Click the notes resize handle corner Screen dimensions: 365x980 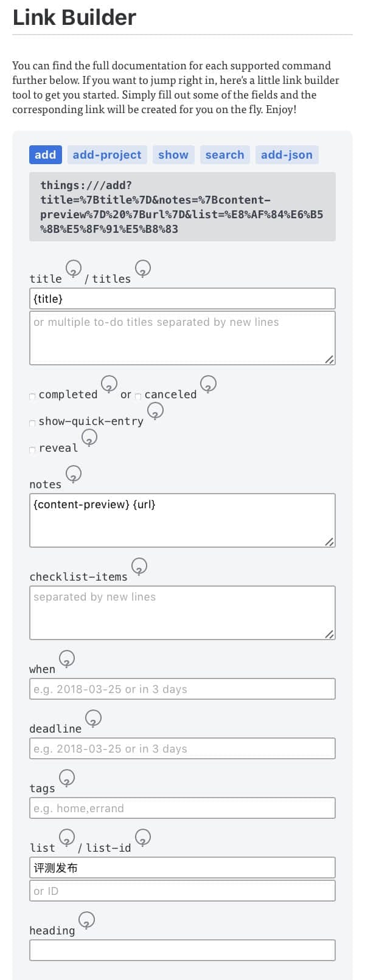[x=329, y=542]
